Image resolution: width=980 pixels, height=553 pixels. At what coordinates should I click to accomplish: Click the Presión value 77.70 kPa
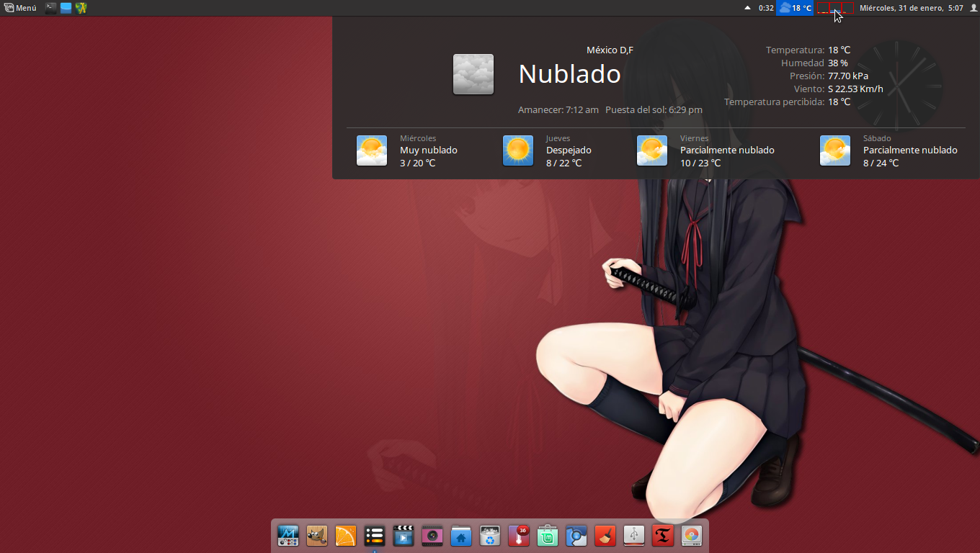tap(848, 76)
